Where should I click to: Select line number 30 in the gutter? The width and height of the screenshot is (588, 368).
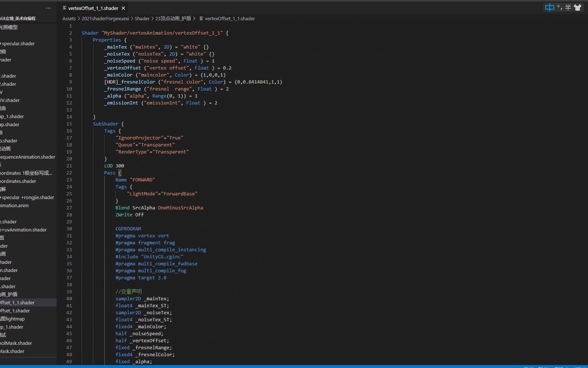(69, 229)
